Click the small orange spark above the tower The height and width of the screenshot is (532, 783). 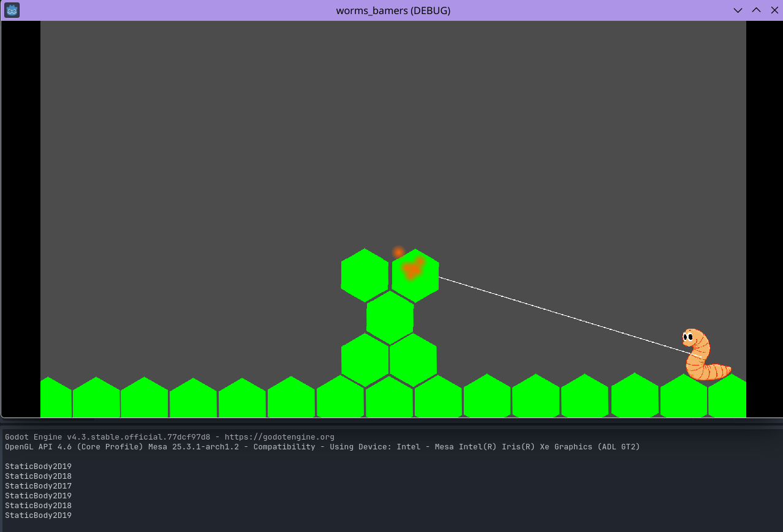click(398, 252)
